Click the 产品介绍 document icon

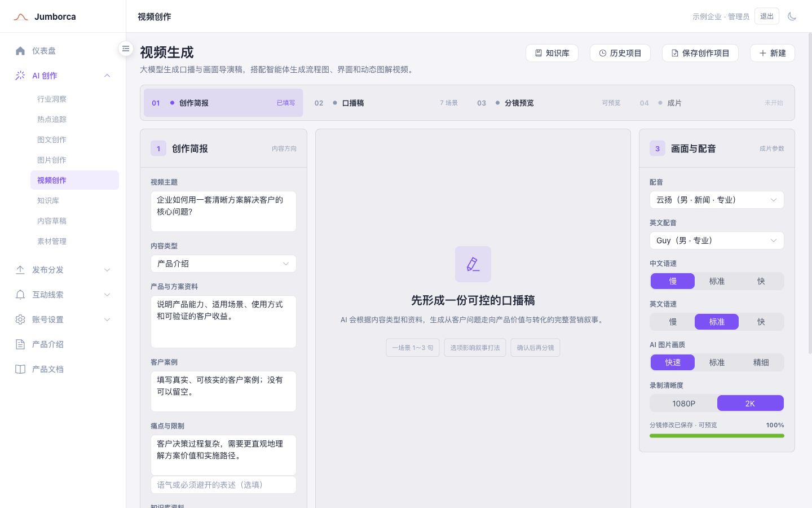[20, 344]
